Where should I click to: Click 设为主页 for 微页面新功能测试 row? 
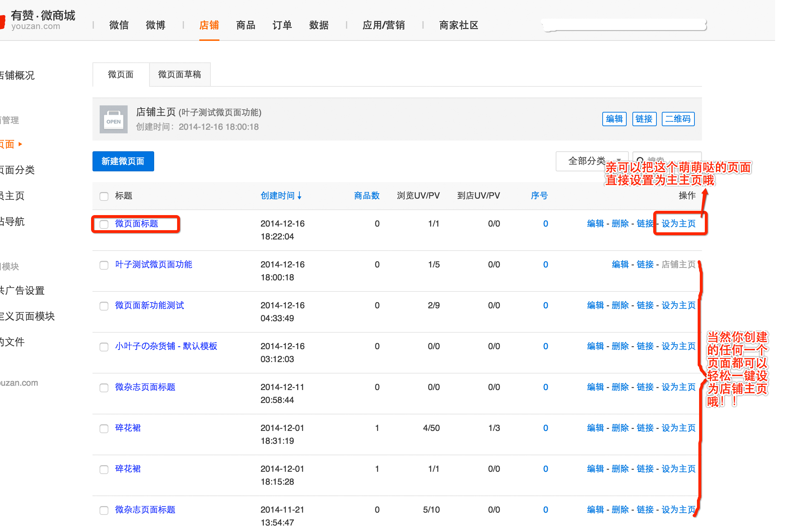point(678,305)
